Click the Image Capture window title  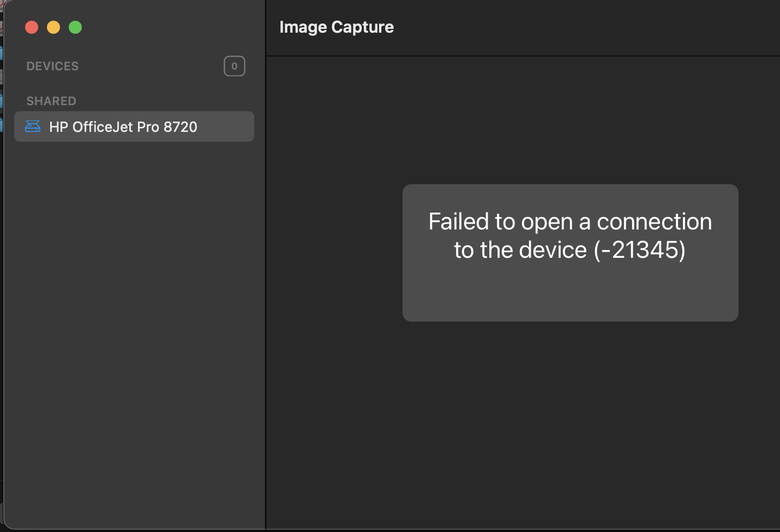[337, 27]
